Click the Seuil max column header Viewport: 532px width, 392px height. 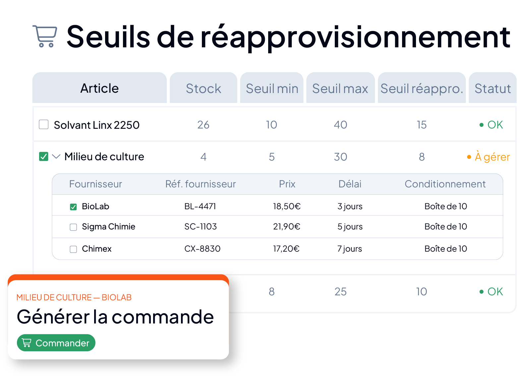coord(340,88)
